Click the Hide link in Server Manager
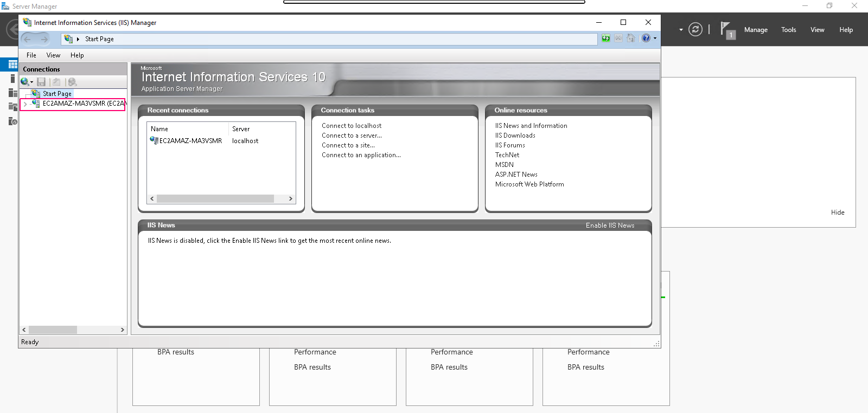 pyautogui.click(x=838, y=212)
